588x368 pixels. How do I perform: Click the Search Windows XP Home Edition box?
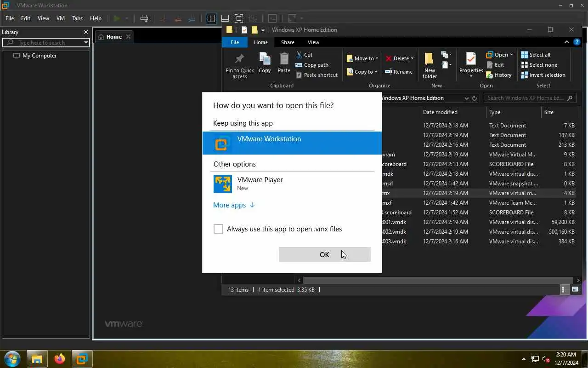coord(530,98)
